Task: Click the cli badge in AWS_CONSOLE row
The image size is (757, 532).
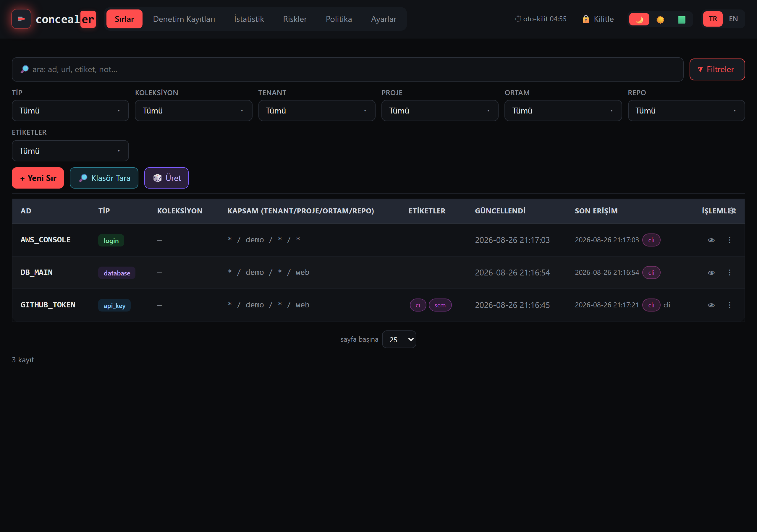Action: click(651, 240)
